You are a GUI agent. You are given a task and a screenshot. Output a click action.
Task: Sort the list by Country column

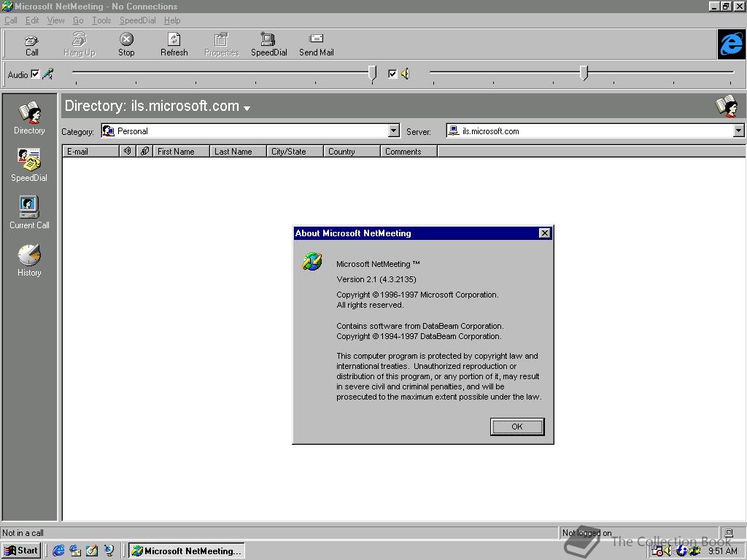(x=352, y=152)
